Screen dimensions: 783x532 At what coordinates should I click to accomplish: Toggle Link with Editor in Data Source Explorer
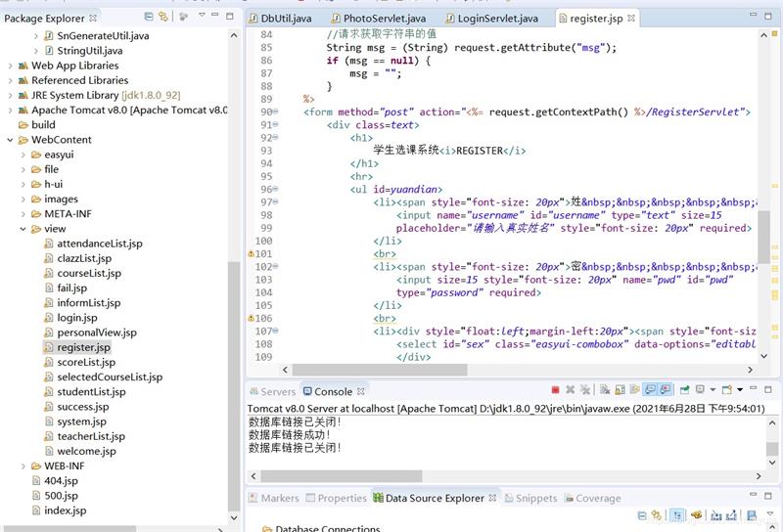pyautogui.click(x=657, y=515)
